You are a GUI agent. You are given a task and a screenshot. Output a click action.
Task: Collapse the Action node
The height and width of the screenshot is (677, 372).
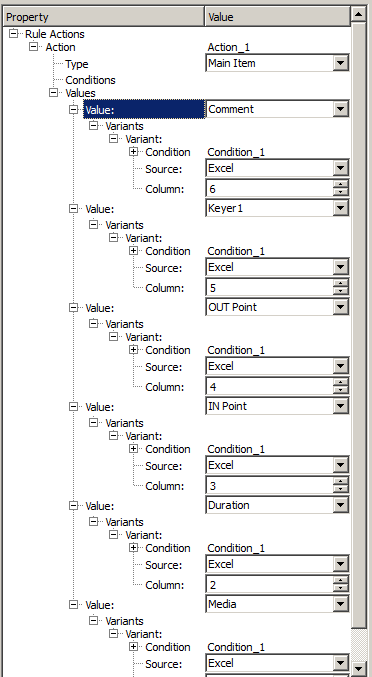click(x=34, y=47)
